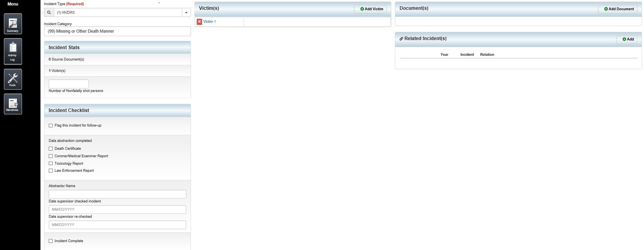
Task: Delete Victim 1 with red X icon
Action: (x=199, y=22)
